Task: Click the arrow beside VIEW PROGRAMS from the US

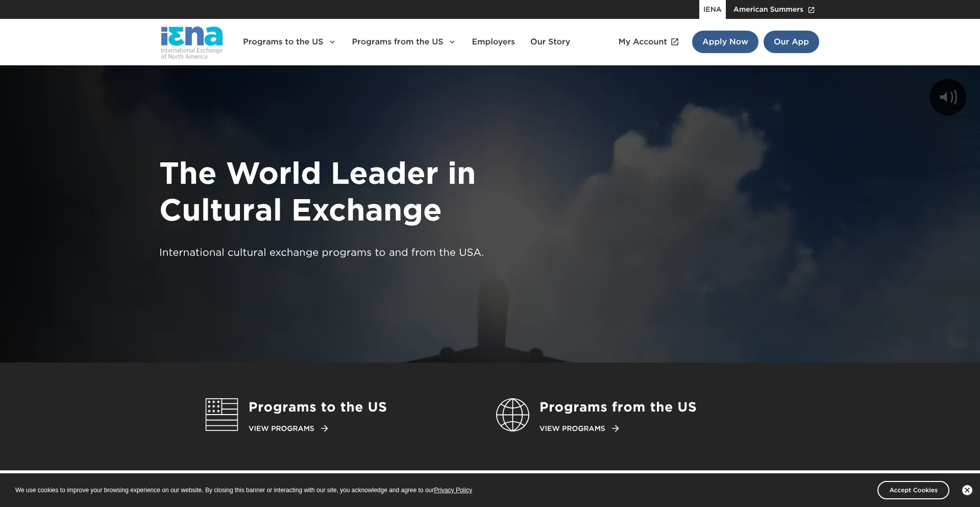Action: (x=616, y=428)
